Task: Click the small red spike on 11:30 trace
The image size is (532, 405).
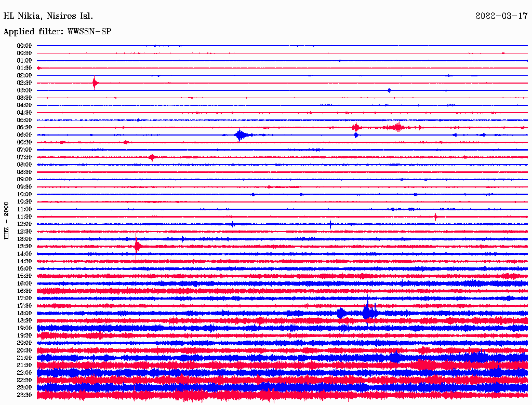Action: [435, 217]
